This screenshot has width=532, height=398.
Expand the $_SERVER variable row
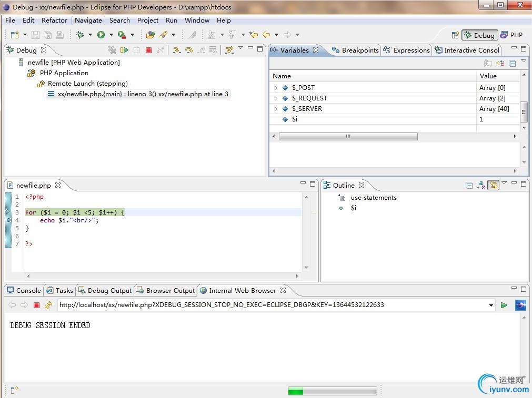(x=276, y=109)
